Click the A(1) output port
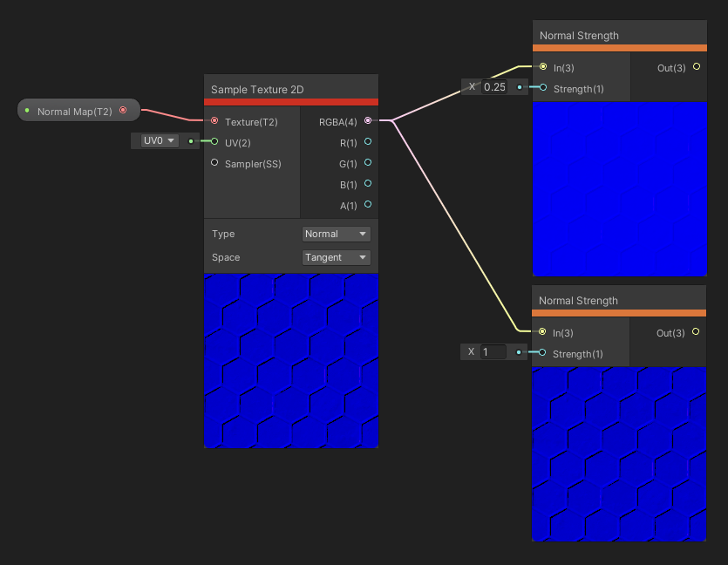Screen dimensions: 728x565 [x=367, y=205]
